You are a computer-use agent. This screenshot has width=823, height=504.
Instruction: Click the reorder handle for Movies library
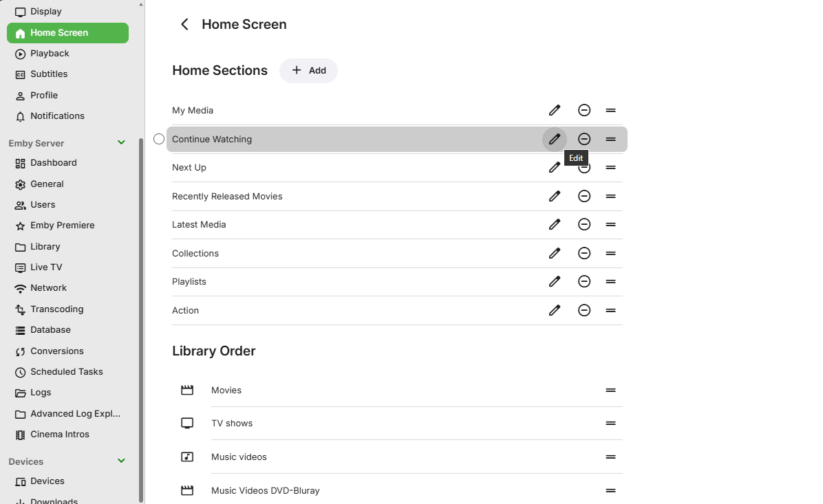point(610,391)
